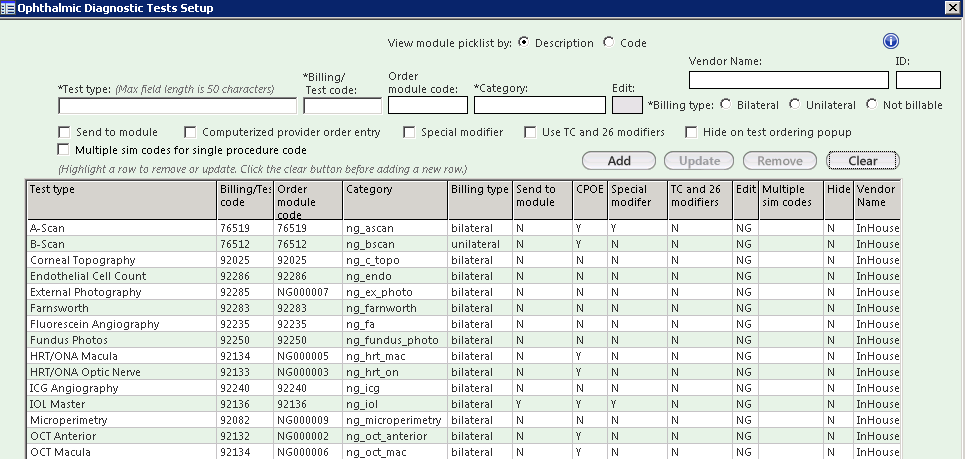The width and height of the screenshot is (965, 459).
Task: Click the Order module code column header
Action: (x=308, y=200)
